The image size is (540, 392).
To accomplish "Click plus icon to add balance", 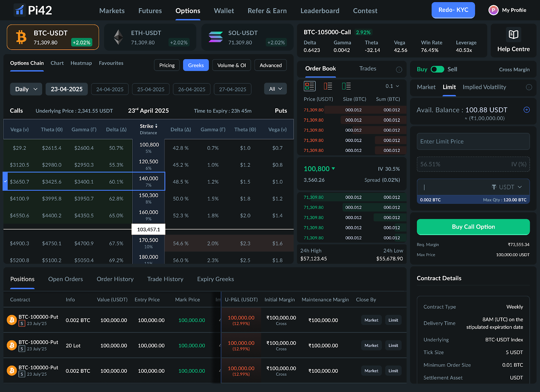I will point(526,110).
